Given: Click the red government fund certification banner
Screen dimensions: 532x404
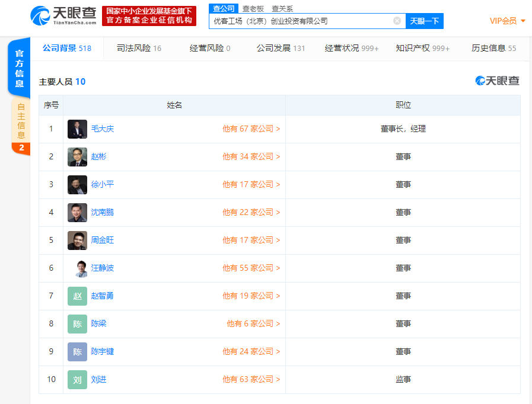Looking at the screenshot, I should click(149, 16).
